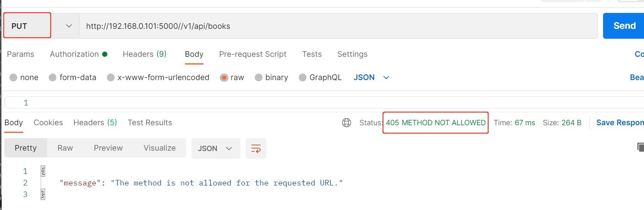Switch to Test Results tab
644x210 pixels.
150,123
